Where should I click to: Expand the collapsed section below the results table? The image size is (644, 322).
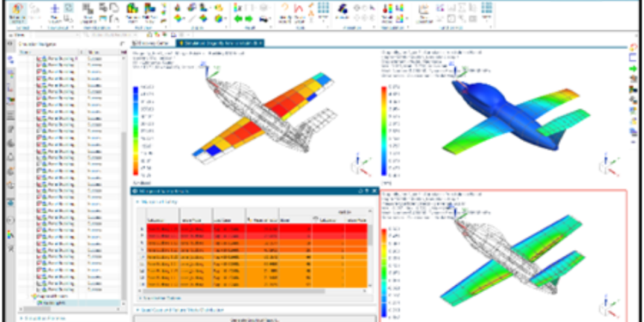pos(161,298)
